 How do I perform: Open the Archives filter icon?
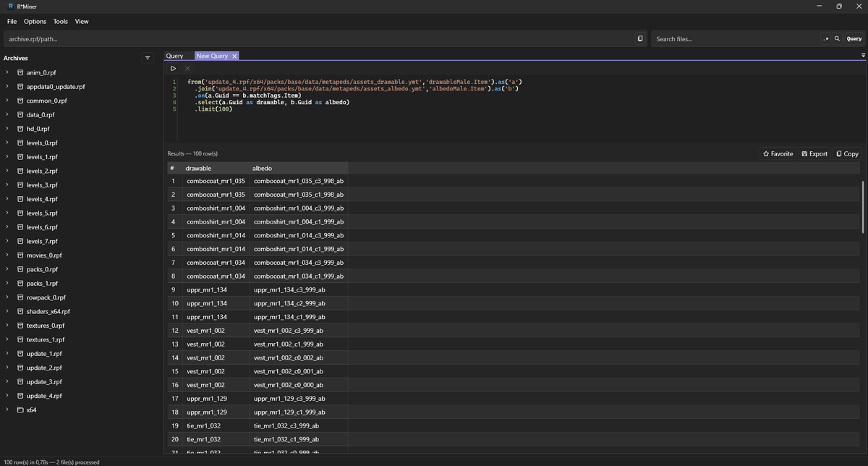[x=148, y=58]
